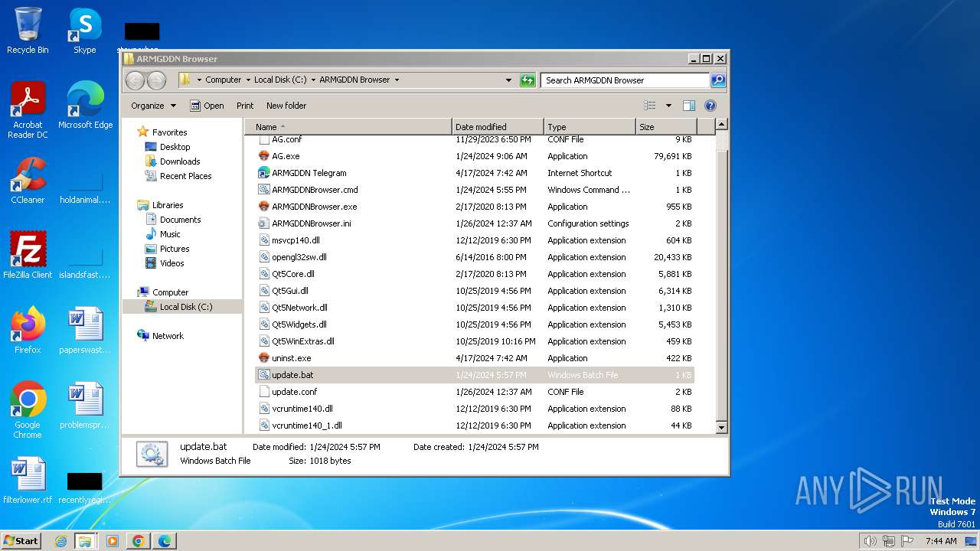Screen dimensions: 980x551
Task: Select the update.conf file row
Action: click(475, 392)
